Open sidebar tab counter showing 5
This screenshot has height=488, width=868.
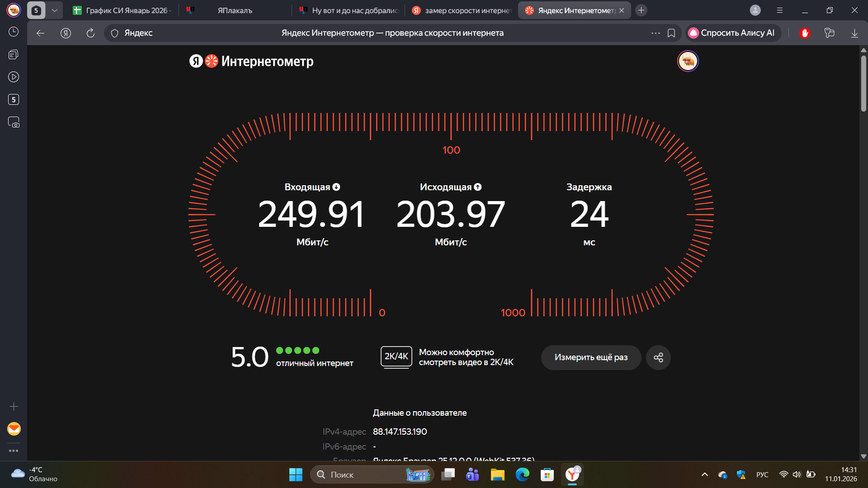coord(14,99)
